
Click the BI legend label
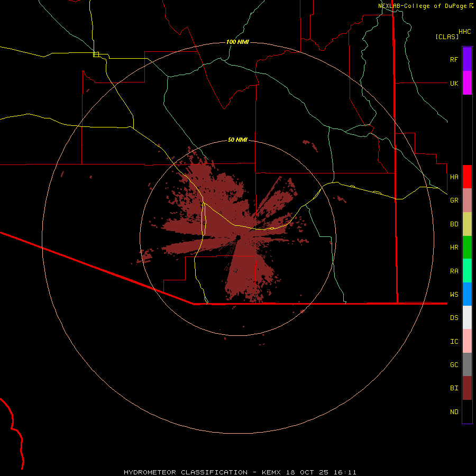tap(454, 388)
